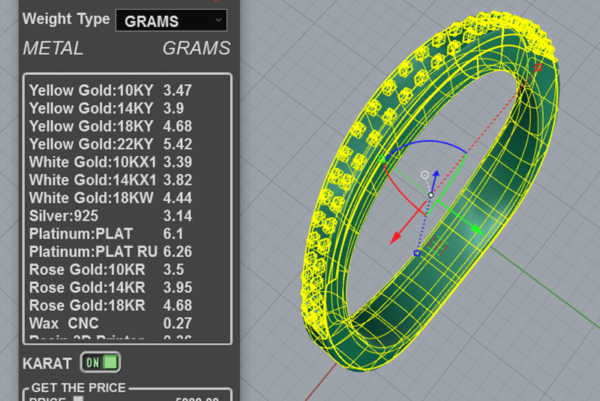Select the Yellow Gold:18KY row
Screen dimensions: 600x401
[127, 127]
